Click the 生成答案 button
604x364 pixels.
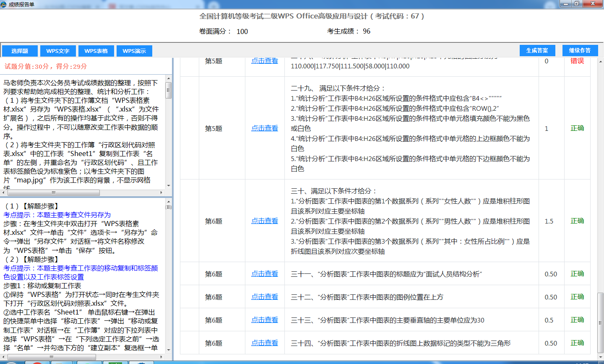point(537,50)
